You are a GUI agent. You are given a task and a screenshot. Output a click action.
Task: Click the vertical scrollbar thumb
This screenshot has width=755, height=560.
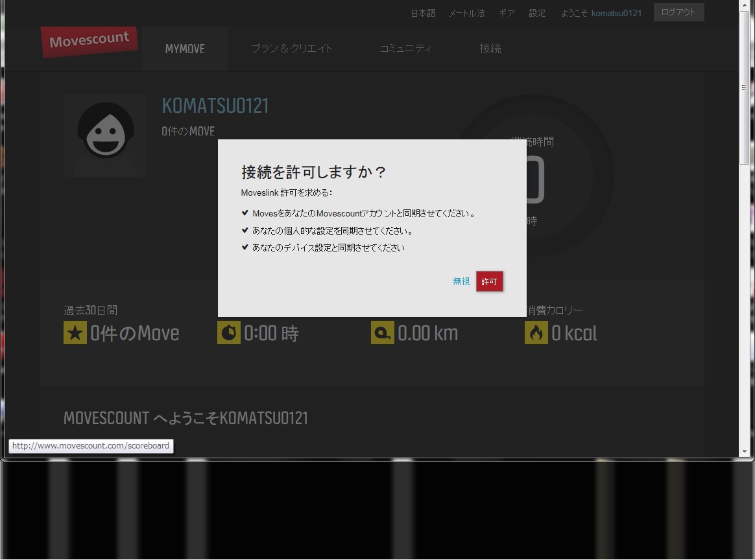[x=744, y=87]
